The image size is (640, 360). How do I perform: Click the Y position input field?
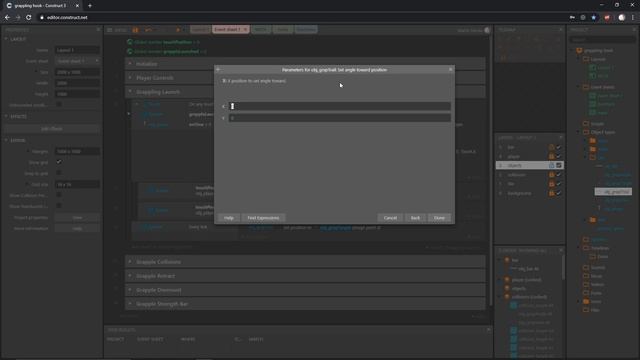[x=340, y=118]
